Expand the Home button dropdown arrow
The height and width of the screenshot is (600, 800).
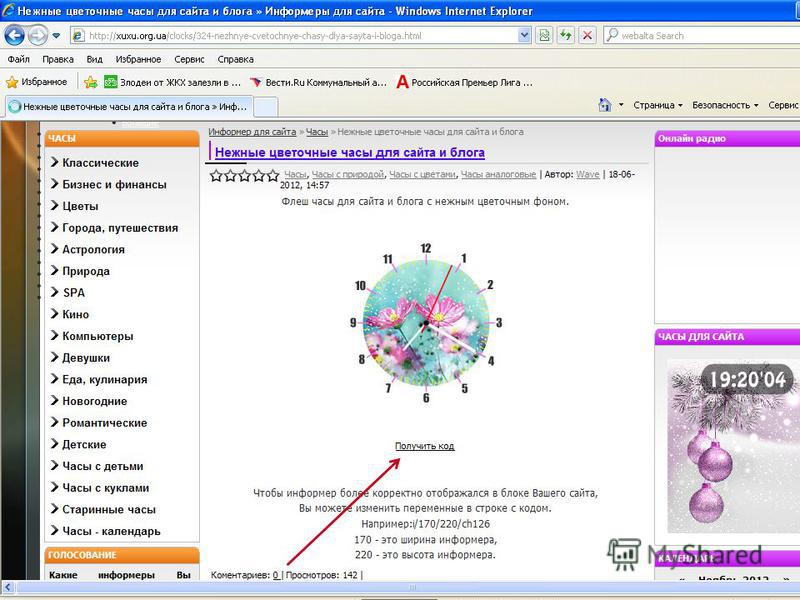click(x=621, y=105)
